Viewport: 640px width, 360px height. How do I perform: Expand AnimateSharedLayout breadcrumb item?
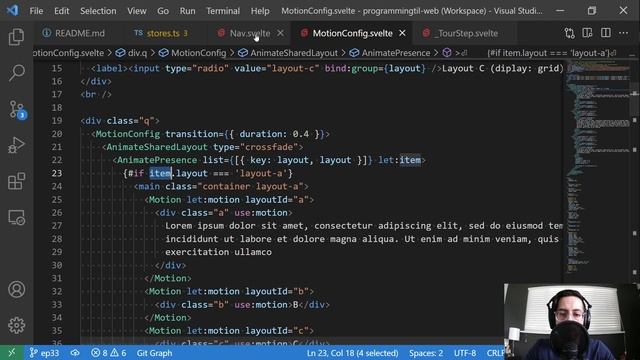(x=288, y=53)
